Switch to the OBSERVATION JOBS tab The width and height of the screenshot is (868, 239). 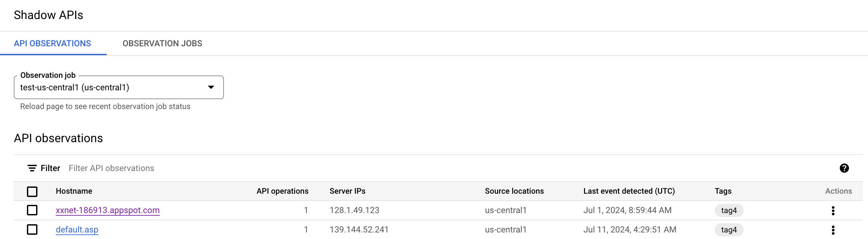pos(162,43)
